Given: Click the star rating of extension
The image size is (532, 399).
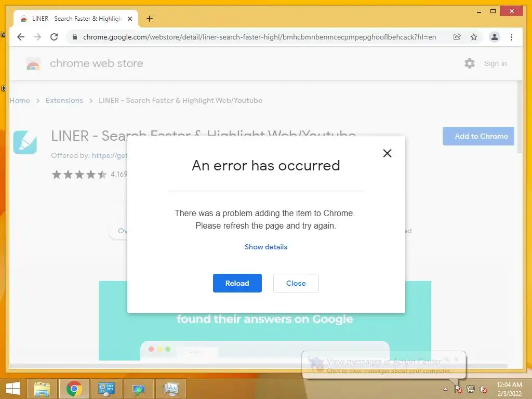Looking at the screenshot, I should pos(79,175).
